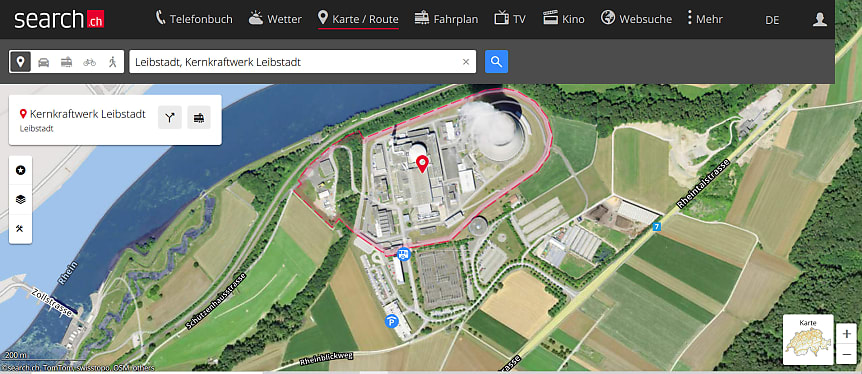
Task: Open the TV section
Action: click(x=510, y=19)
